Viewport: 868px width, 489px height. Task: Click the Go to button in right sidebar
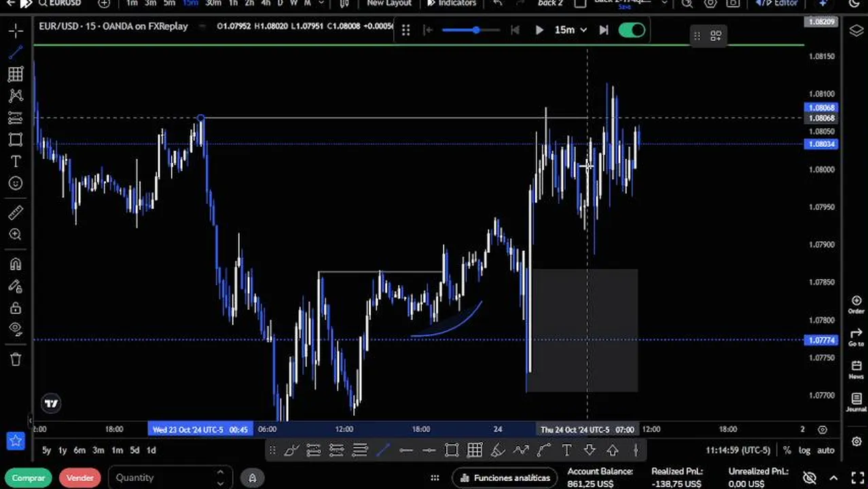856,337
